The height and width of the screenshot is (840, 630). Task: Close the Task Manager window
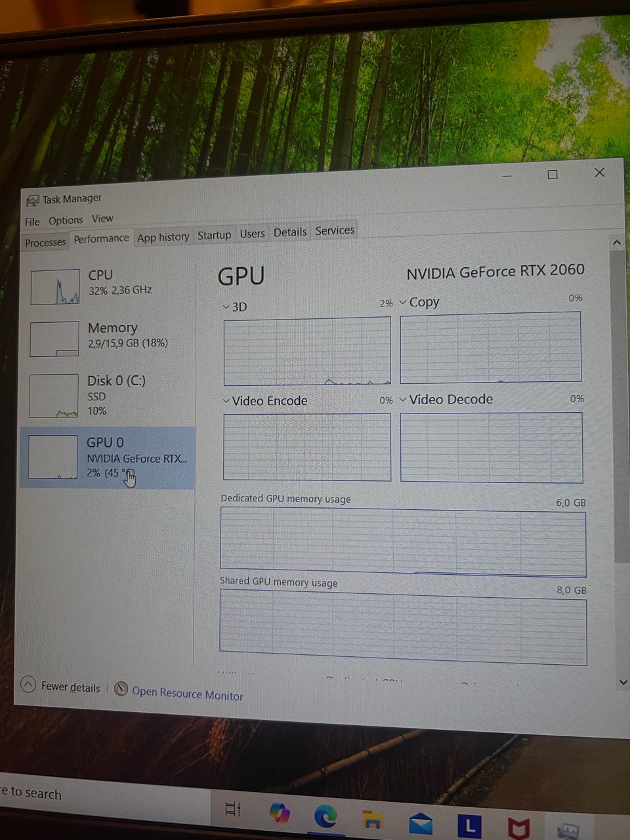click(599, 173)
